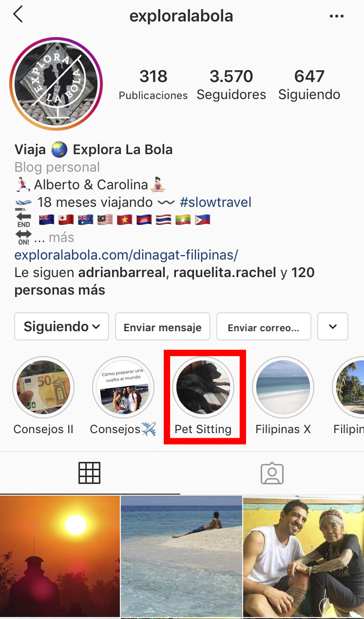Tap the Enviar correo button
Viewport: 364px width, 619px height.
tap(264, 326)
